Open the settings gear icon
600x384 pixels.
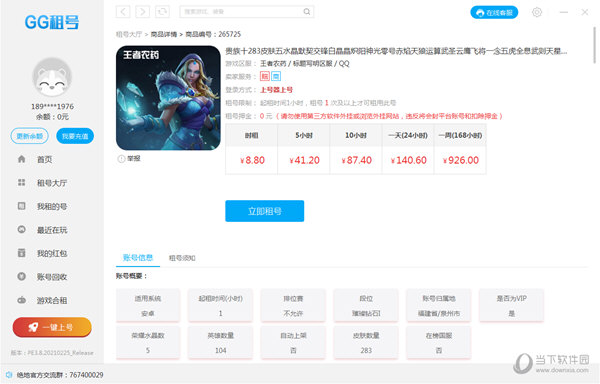[x=537, y=12]
